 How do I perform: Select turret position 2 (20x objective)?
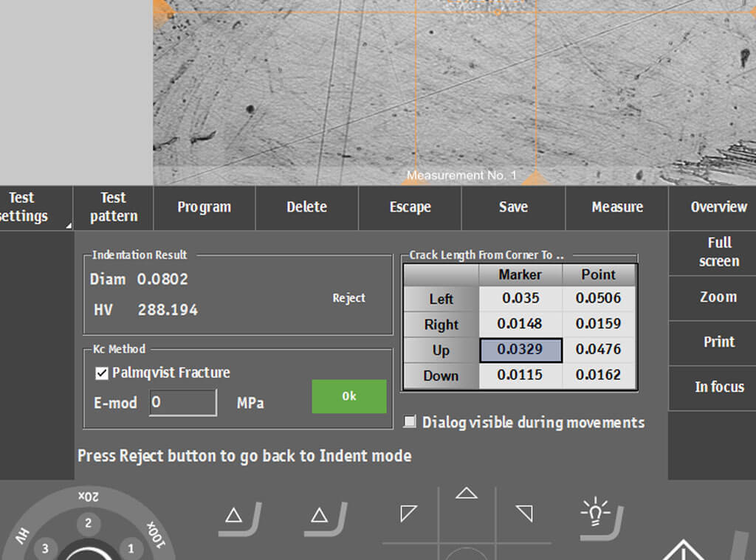(88, 523)
